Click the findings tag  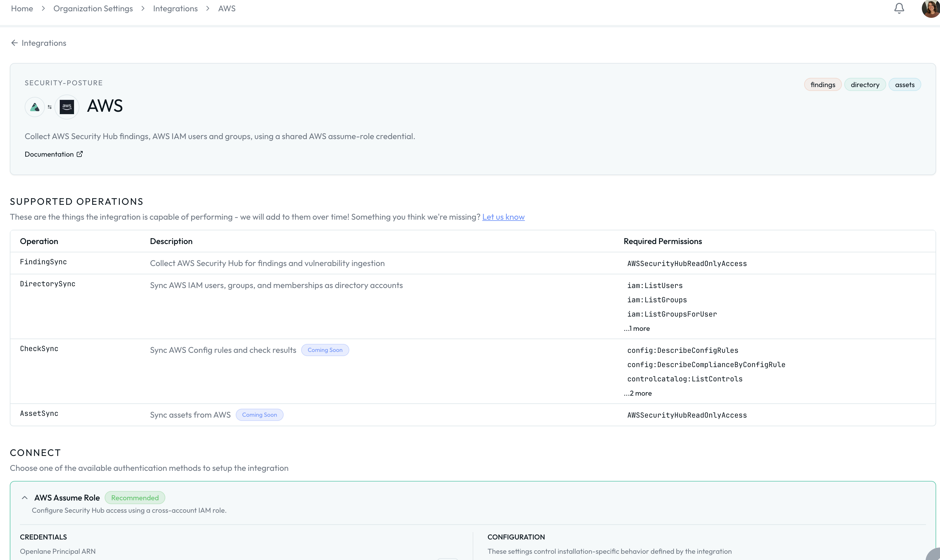pyautogui.click(x=823, y=84)
